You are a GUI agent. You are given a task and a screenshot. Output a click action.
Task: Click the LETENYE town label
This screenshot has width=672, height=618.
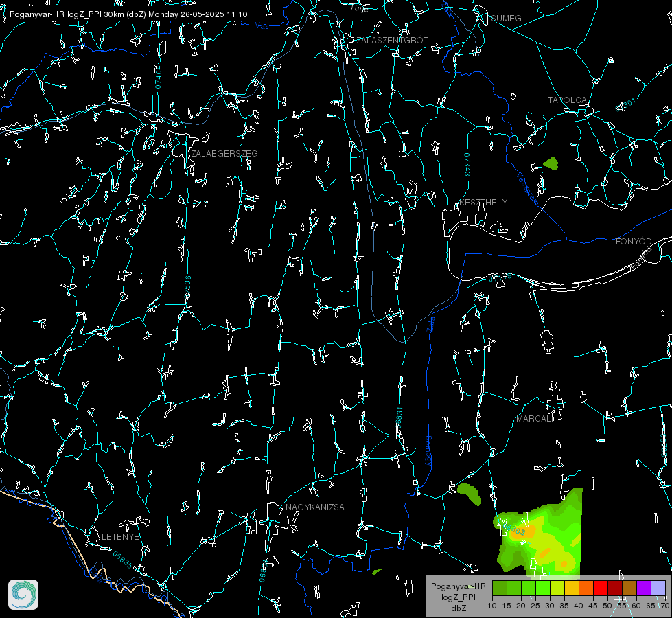(x=120, y=537)
